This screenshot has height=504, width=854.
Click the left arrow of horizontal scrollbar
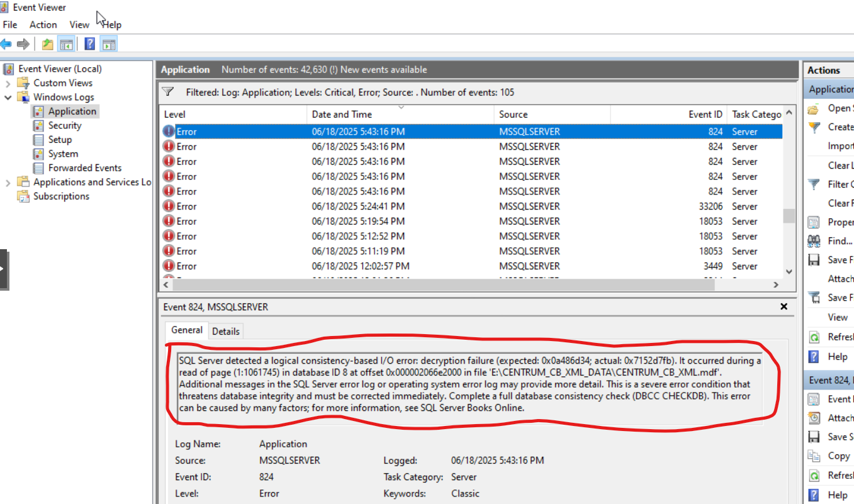point(167,285)
